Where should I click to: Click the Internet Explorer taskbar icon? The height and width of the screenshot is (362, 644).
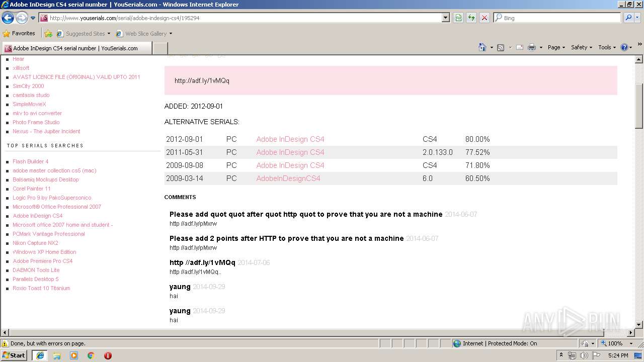click(x=40, y=355)
